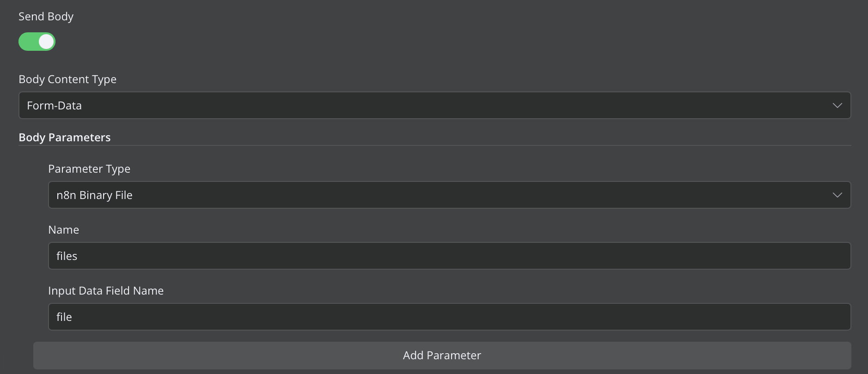Click chevron arrow in n8n Binary File dropdown
The image size is (868, 374).
point(837,195)
